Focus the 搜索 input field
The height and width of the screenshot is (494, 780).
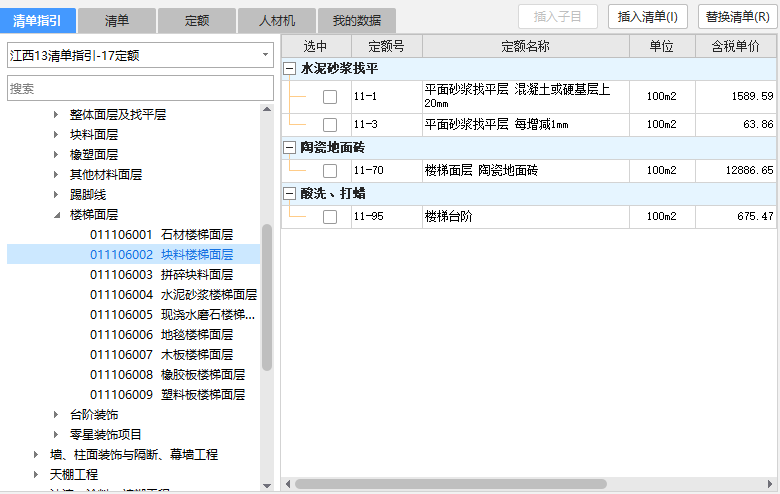pyautogui.click(x=140, y=88)
